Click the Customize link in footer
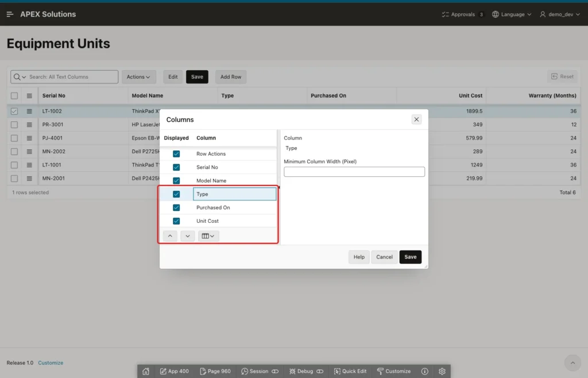The image size is (588, 378). coord(51,362)
